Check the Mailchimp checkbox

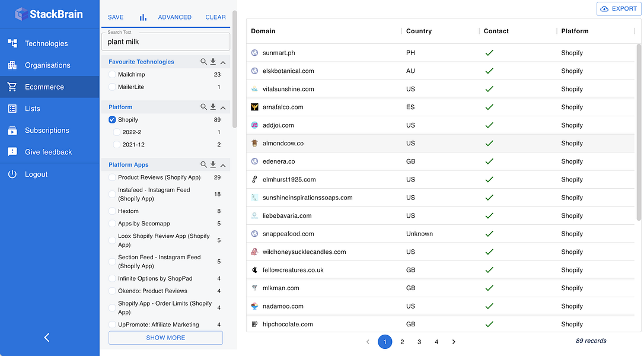(x=112, y=74)
